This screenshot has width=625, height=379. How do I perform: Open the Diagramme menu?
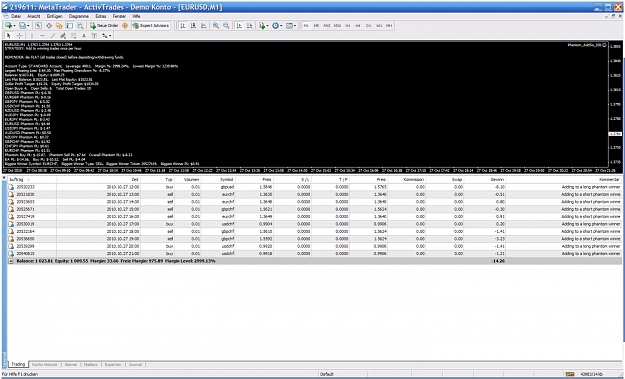79,16
